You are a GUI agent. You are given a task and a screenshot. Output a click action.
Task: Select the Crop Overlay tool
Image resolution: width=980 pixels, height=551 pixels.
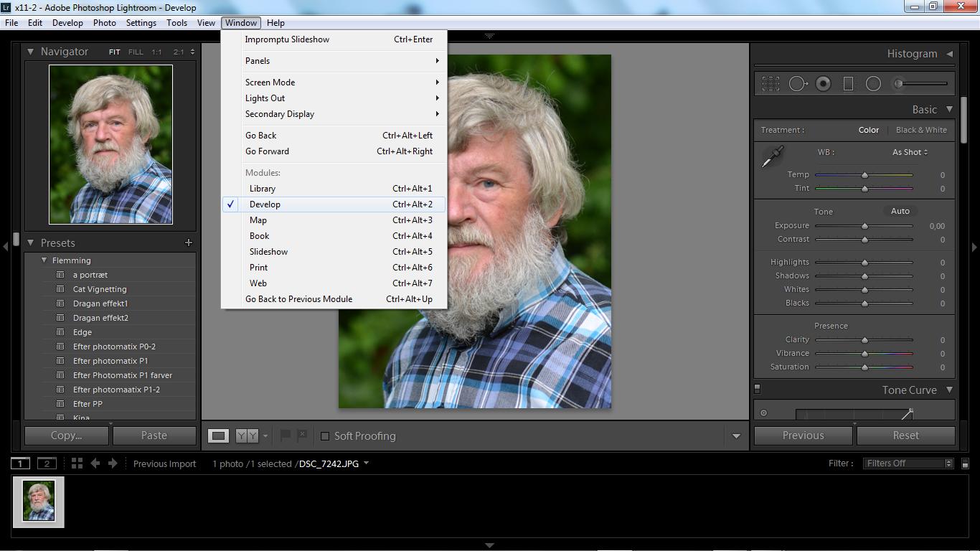tap(771, 84)
